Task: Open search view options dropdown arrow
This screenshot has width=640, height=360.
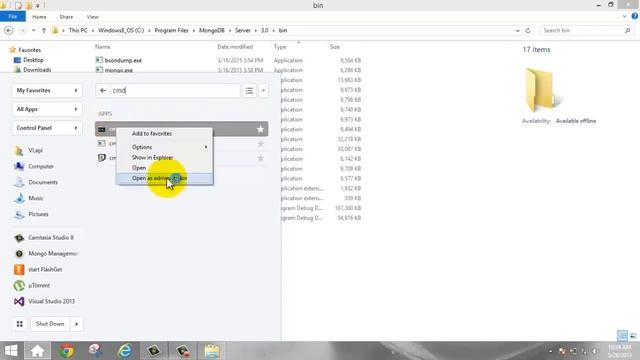Action: [x=263, y=91]
